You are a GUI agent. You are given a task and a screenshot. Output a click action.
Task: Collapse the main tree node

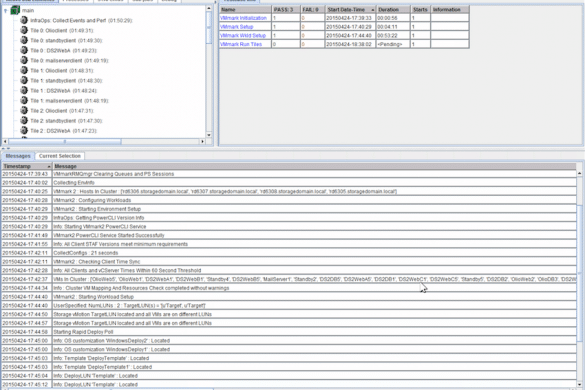point(5,11)
